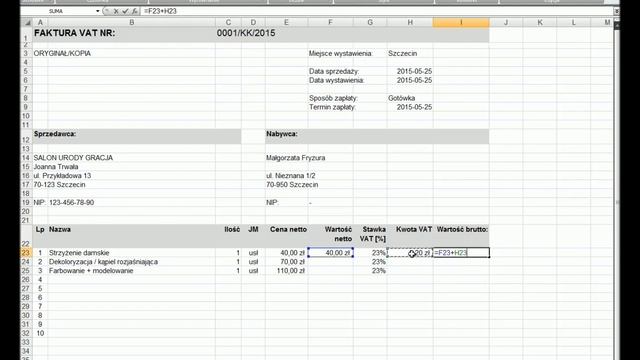Click the buyer name "Małgorzata Fryzura"
The height and width of the screenshot is (360, 640).
(296, 158)
